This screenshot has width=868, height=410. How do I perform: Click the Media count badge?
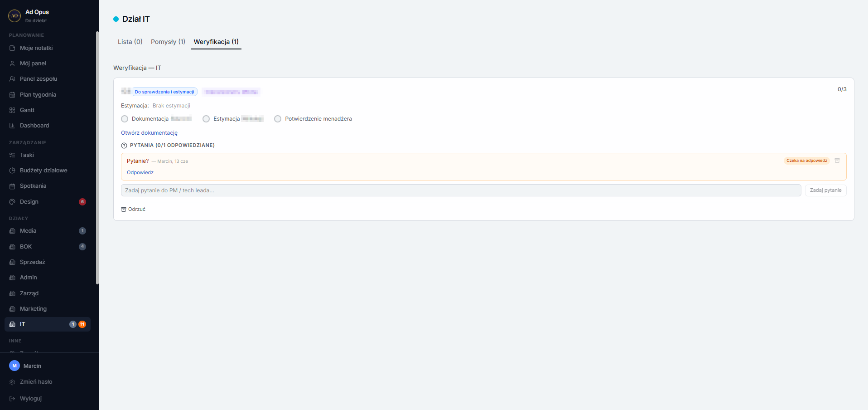point(82,231)
